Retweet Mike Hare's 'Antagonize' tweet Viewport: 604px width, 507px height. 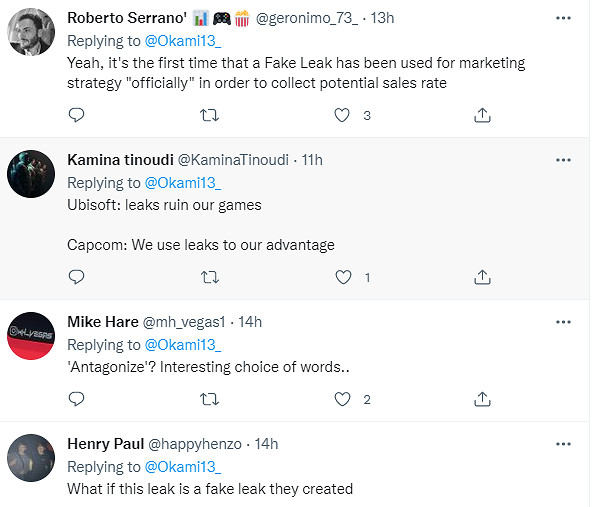click(209, 399)
